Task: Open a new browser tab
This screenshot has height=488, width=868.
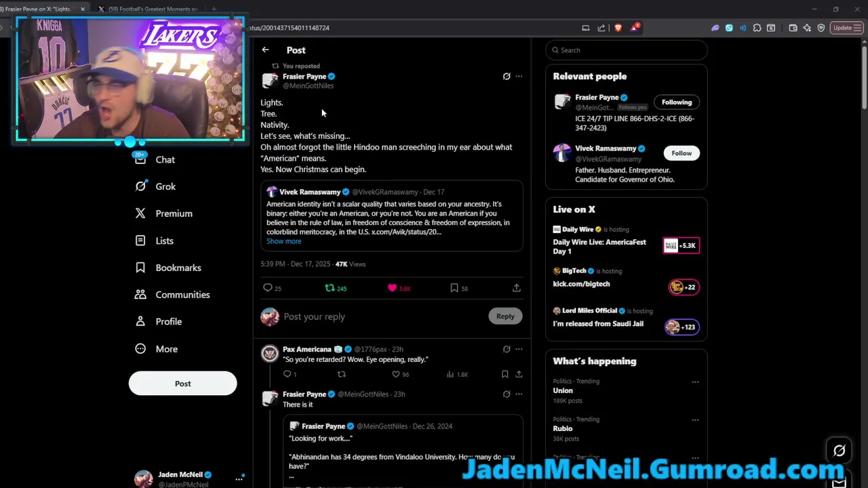Action: point(214,9)
